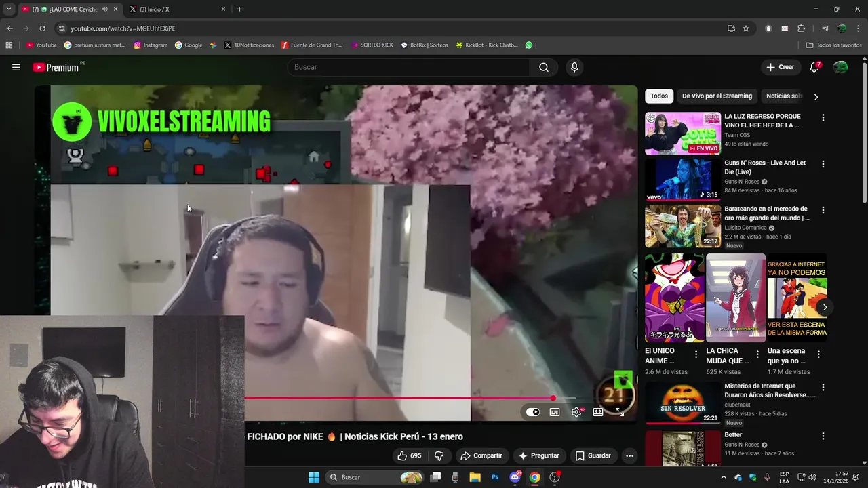Show hidden system tray icons chevron
The width and height of the screenshot is (868, 488).
[x=724, y=477]
